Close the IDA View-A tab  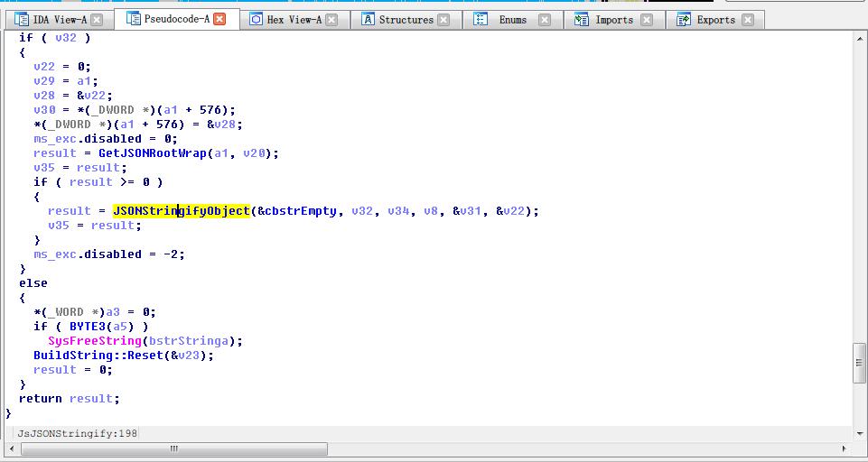(97, 19)
